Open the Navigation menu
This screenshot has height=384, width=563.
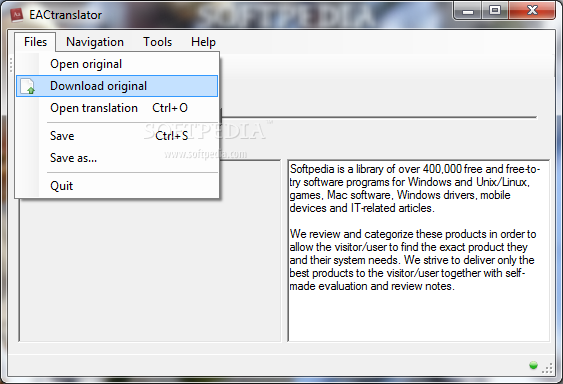pyautogui.click(x=95, y=42)
